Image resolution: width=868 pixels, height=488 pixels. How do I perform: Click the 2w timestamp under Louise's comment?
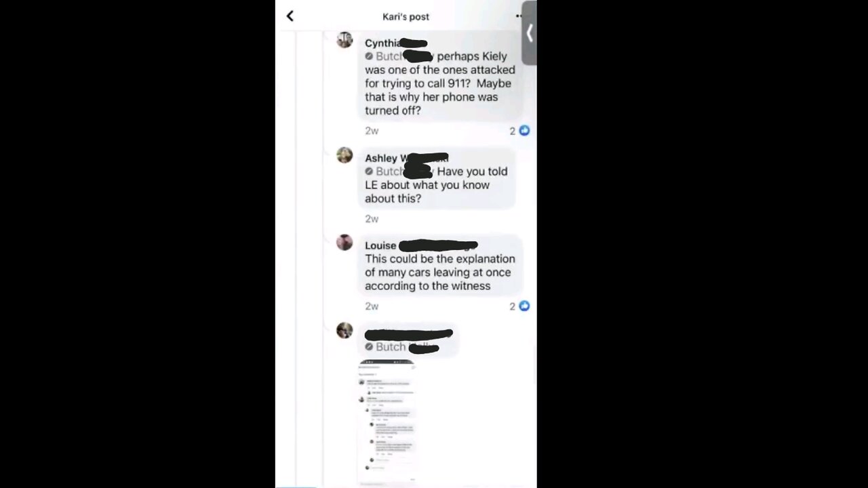click(x=372, y=306)
